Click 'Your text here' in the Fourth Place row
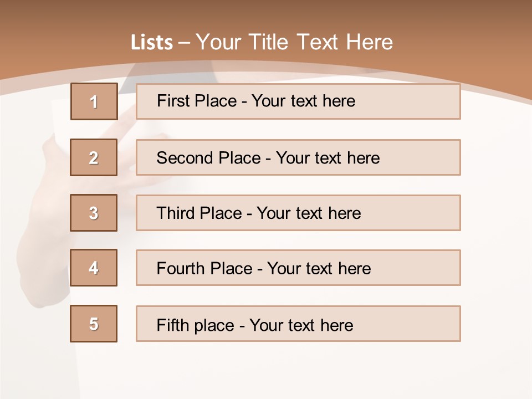532x399 pixels. pos(319,269)
